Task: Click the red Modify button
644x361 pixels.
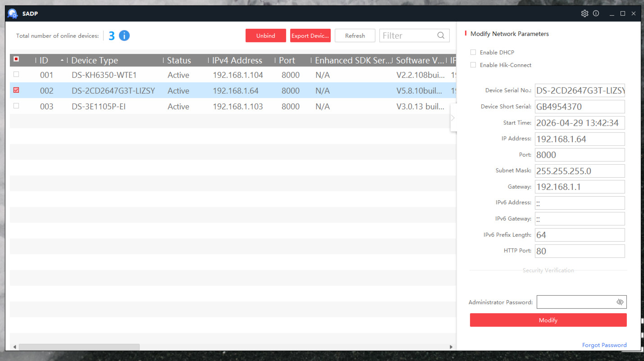Action: (x=548, y=320)
